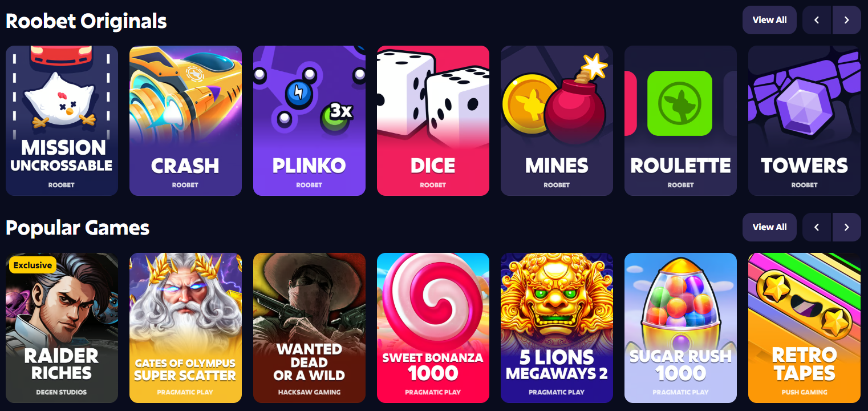Select Wanted Dead or a Wild
Screen dimensions: 868x411
coord(309,328)
